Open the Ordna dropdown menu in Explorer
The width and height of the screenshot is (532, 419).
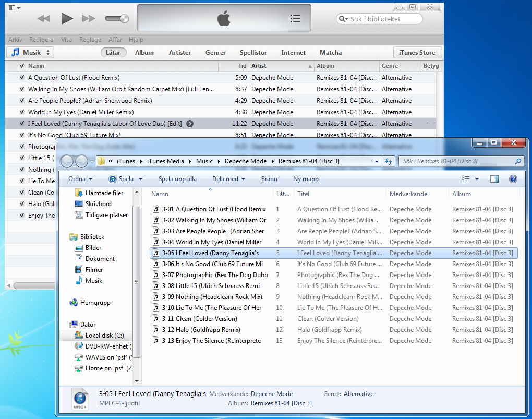80,179
